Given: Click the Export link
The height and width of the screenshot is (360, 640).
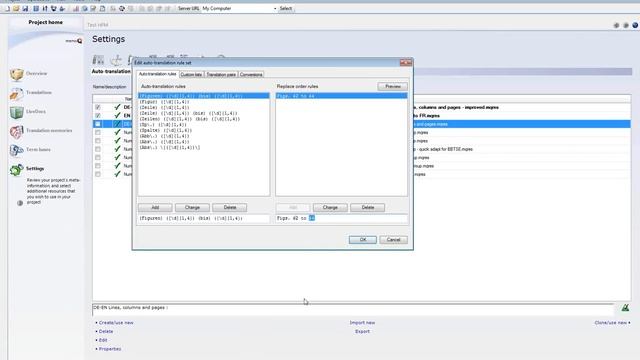Looking at the screenshot, I should click(362, 331).
